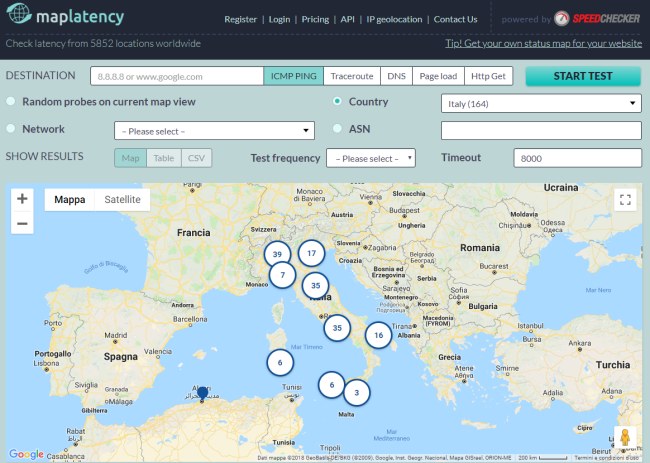Click the destination address input field
This screenshot has width=650, height=463.
[x=177, y=76]
